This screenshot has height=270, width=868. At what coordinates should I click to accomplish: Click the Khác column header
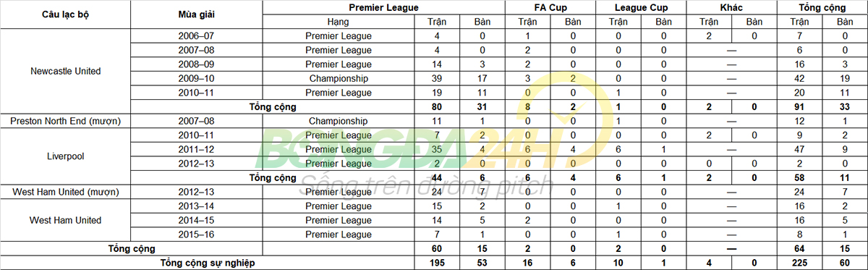tap(732, 7)
